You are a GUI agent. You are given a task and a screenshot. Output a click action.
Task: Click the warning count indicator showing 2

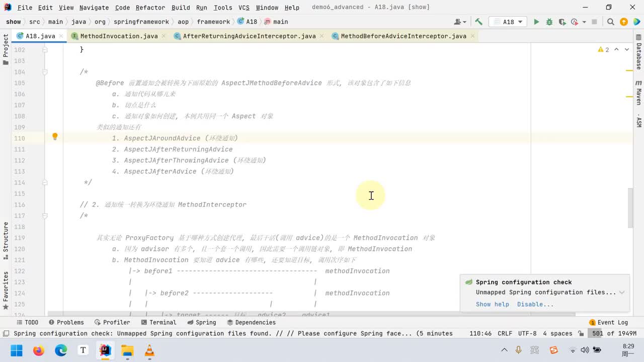[x=603, y=49]
